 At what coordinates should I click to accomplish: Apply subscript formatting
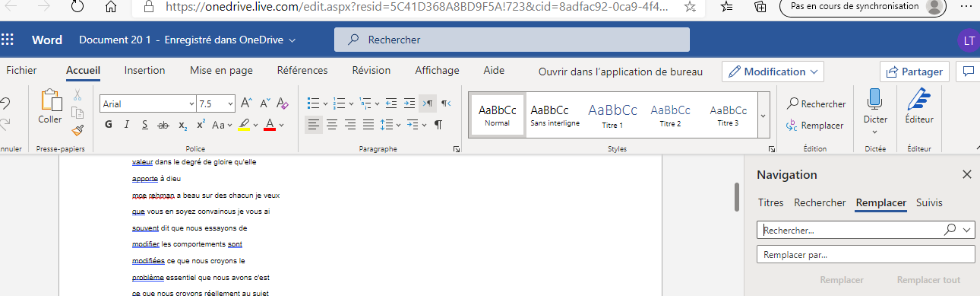[x=183, y=125]
